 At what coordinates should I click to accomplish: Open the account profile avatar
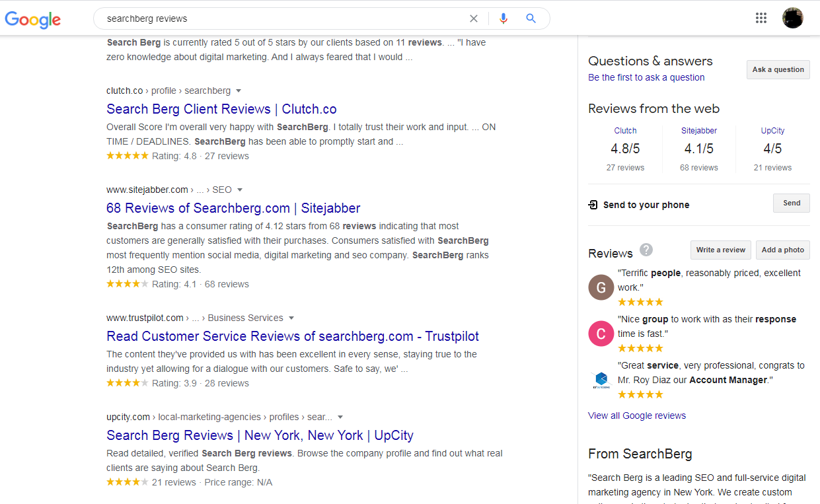792,18
